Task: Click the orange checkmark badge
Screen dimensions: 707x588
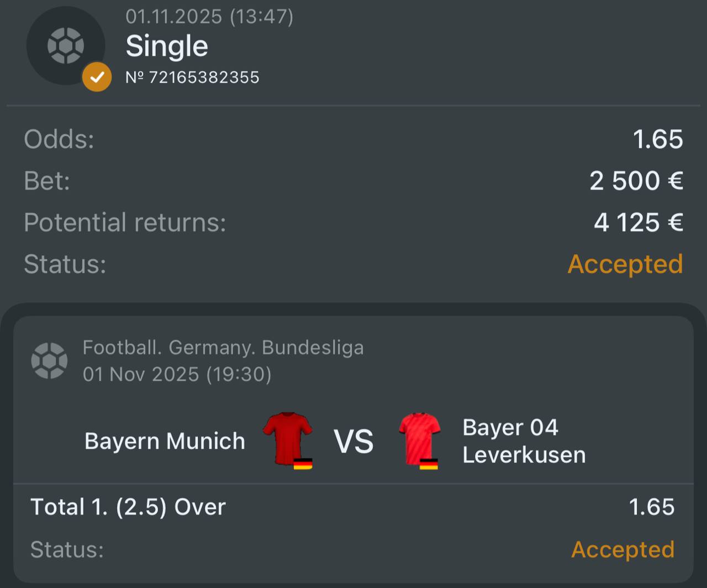Action: (97, 77)
